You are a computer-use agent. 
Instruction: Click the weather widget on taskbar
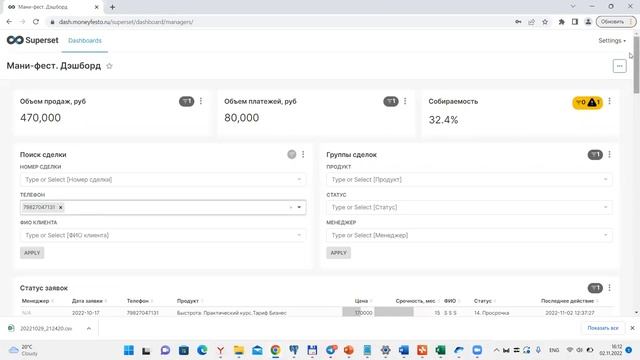(x=24, y=350)
